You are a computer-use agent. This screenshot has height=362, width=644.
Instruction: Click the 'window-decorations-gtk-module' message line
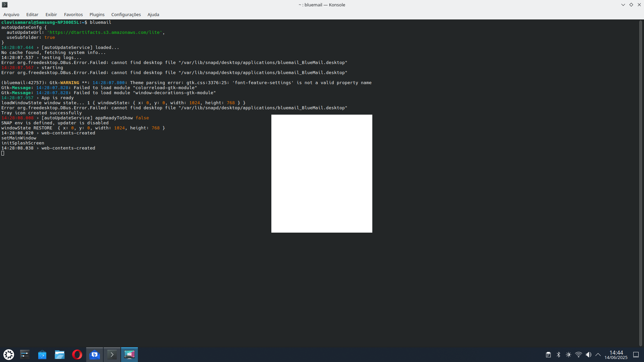coord(109,93)
